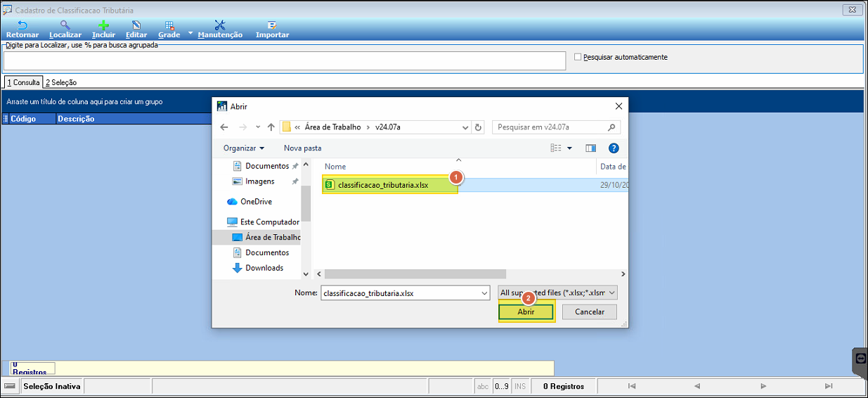This screenshot has height=398, width=868.
Task: Click the change view icon
Action: click(x=556, y=148)
